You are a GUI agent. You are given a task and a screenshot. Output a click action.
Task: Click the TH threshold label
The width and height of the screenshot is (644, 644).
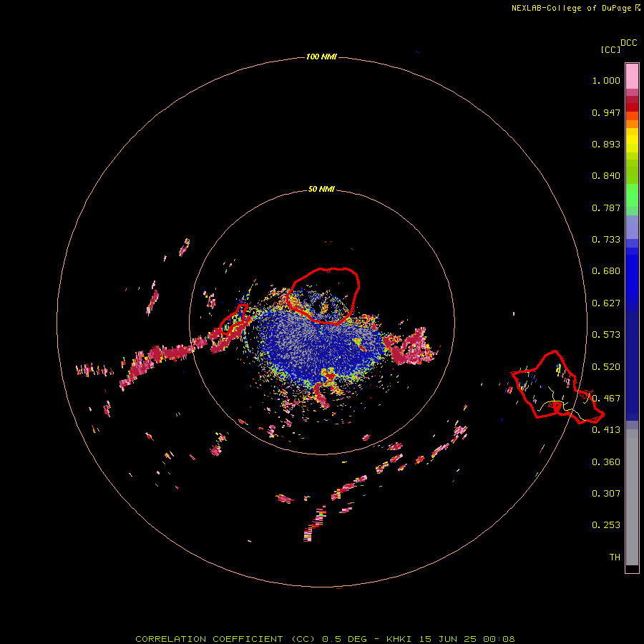point(615,557)
